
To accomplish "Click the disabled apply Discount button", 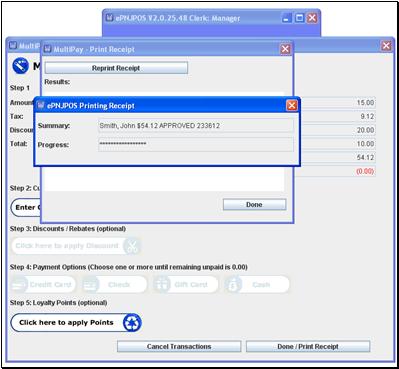I will (76, 246).
